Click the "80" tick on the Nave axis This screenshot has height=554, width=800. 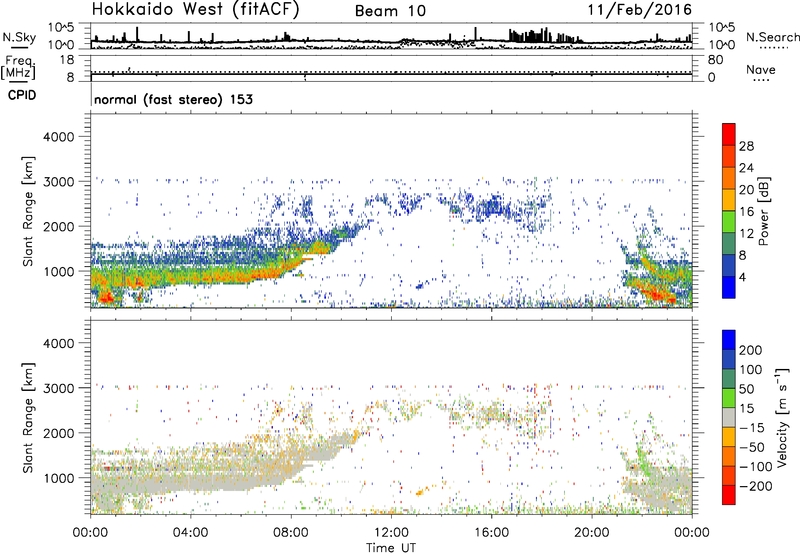point(715,60)
